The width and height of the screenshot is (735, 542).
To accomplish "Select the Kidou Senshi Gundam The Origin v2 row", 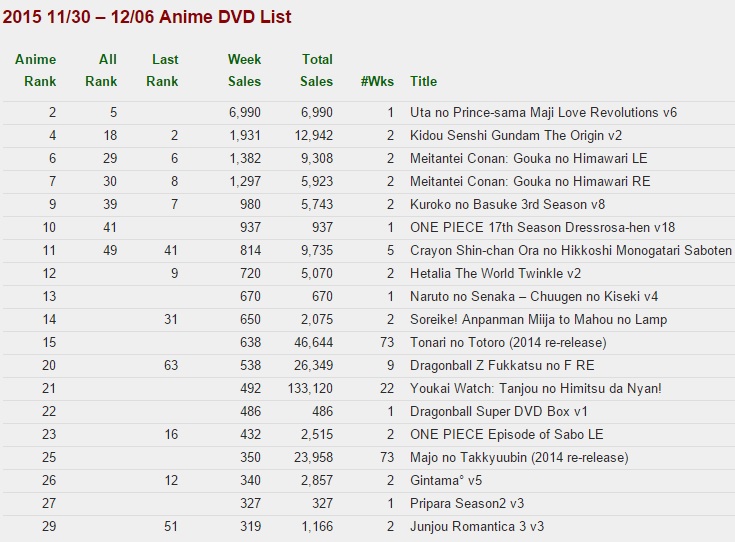I will click(x=369, y=136).
